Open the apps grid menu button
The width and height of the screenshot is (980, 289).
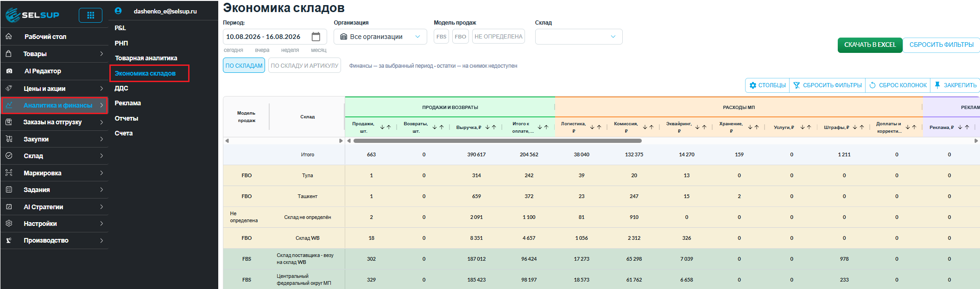pos(90,15)
